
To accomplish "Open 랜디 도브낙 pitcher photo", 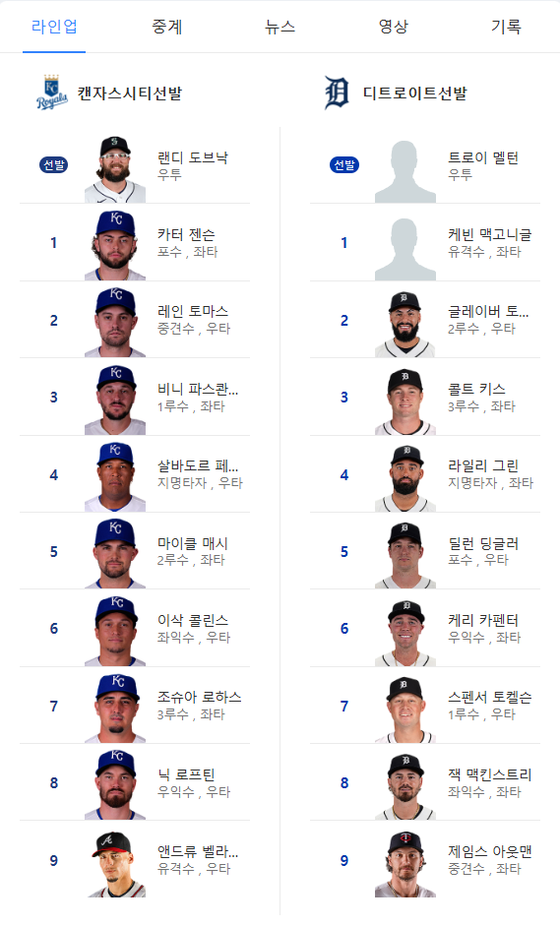I will (x=115, y=168).
